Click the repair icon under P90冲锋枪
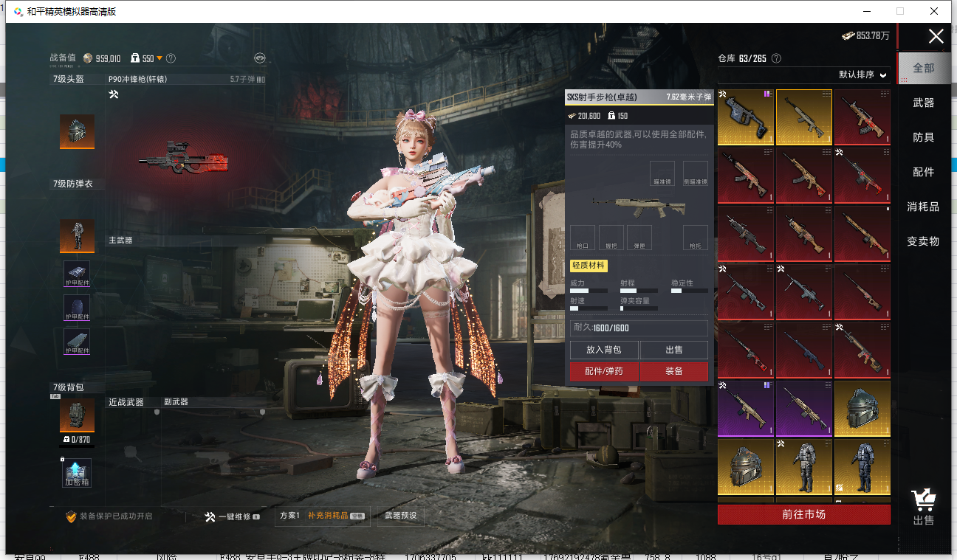957x560 pixels. click(x=114, y=94)
